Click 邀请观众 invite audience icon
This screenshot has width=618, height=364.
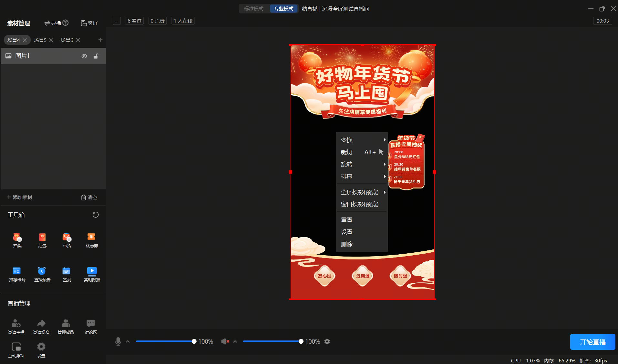point(41,327)
